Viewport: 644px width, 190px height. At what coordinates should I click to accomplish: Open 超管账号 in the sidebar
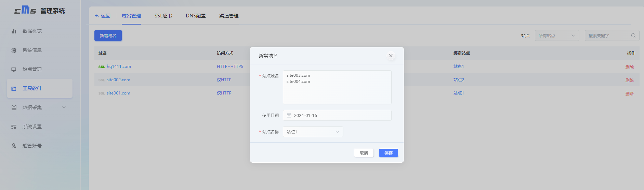tap(40, 146)
